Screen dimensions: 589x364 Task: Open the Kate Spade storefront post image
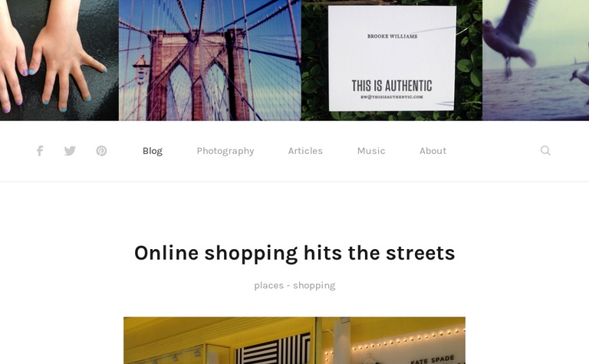coord(294,340)
